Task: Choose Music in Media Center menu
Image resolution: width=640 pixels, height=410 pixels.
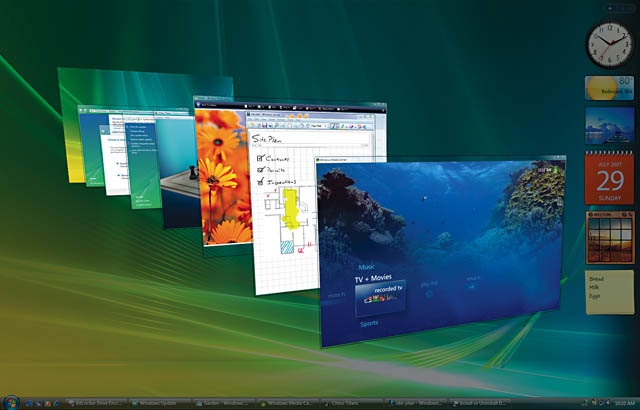Action: [366, 267]
